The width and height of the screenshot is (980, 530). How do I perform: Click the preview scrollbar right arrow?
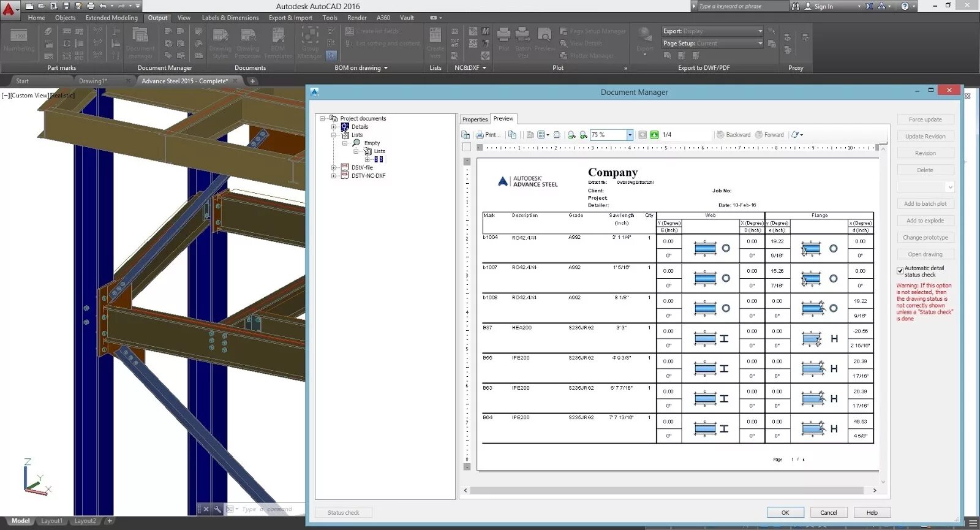pyautogui.click(x=875, y=490)
